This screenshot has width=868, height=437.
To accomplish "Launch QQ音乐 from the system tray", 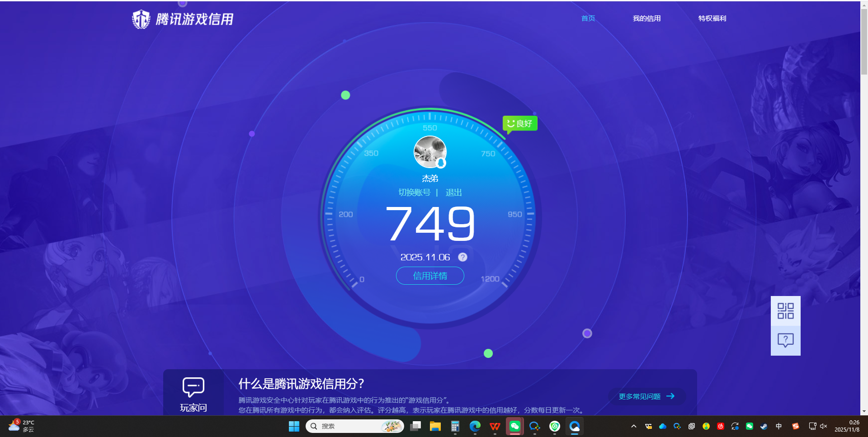I will 706,426.
